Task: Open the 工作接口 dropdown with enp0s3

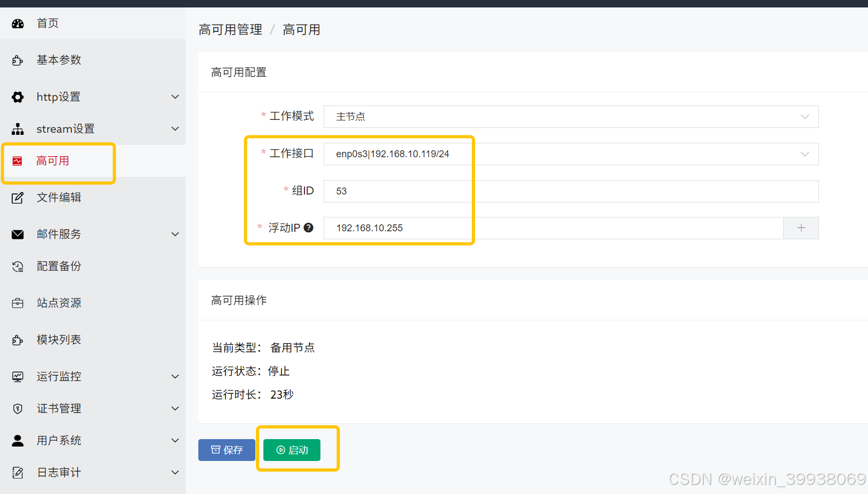Action: 571,154
